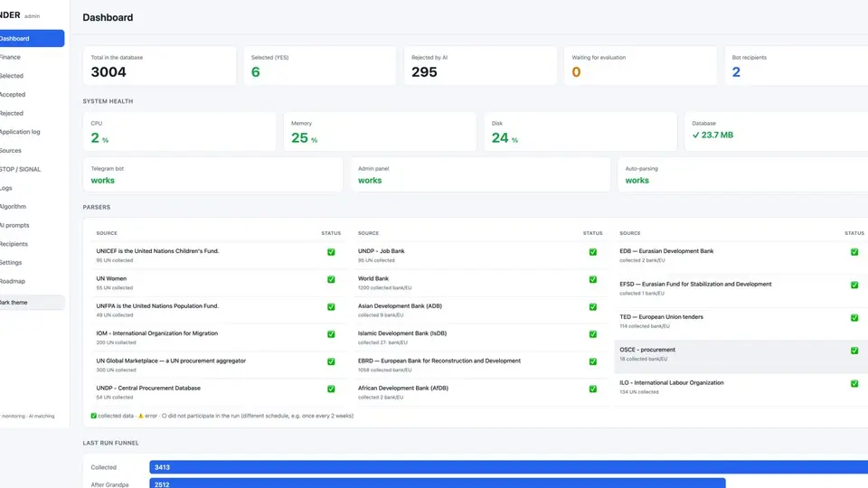
Task: Click the TED status check icon
Action: point(854,317)
